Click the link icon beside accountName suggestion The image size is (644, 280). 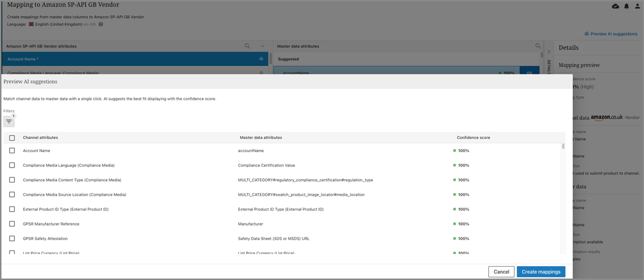(x=529, y=73)
